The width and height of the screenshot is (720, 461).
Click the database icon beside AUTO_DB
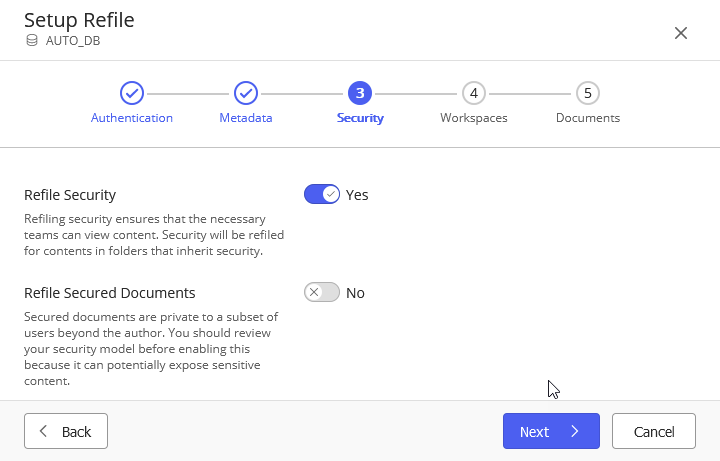click(x=32, y=41)
